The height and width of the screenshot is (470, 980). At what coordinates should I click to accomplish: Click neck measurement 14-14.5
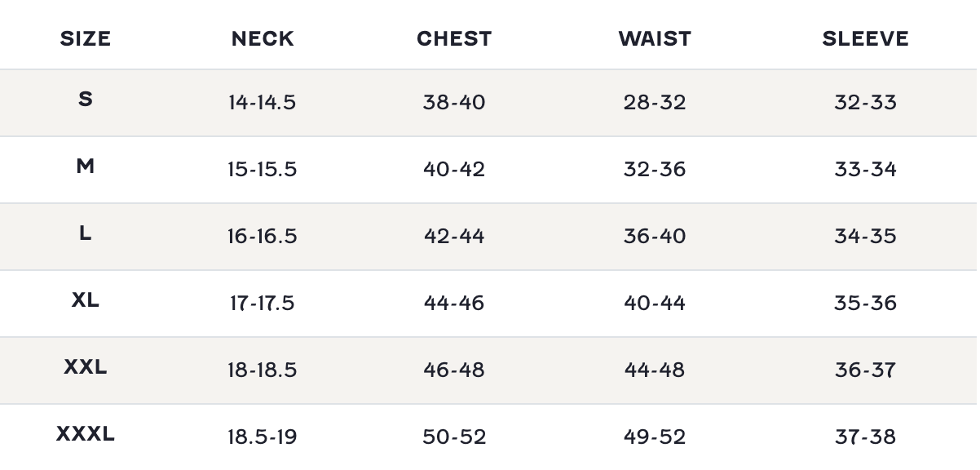[262, 103]
